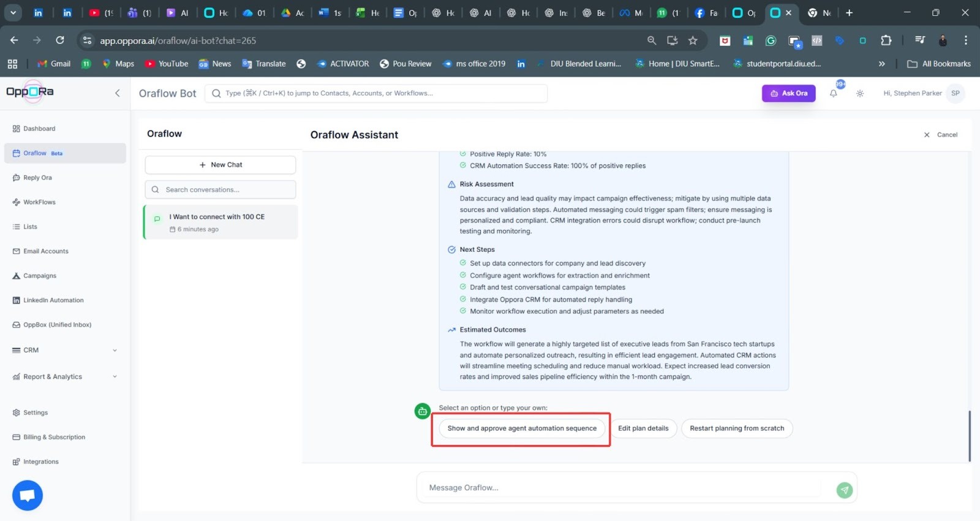This screenshot has height=521, width=980.
Task: Expand the CRM menu dropdown
Action: [115, 351]
